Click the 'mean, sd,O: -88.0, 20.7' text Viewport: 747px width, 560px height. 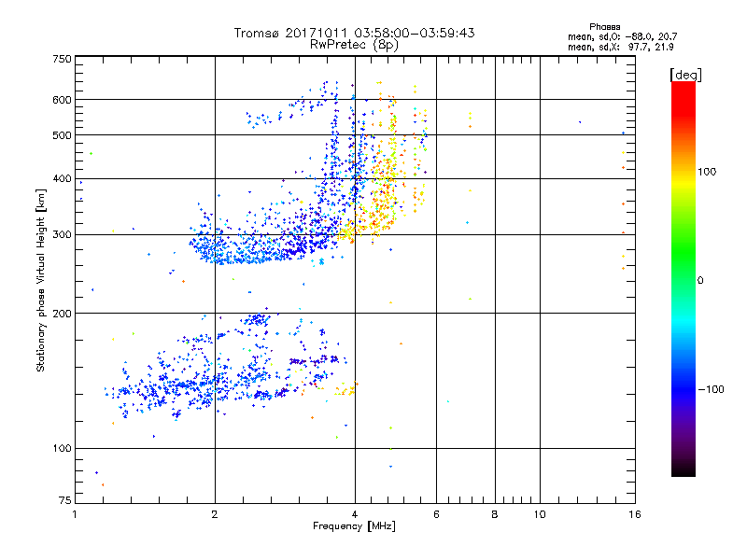coord(622,36)
